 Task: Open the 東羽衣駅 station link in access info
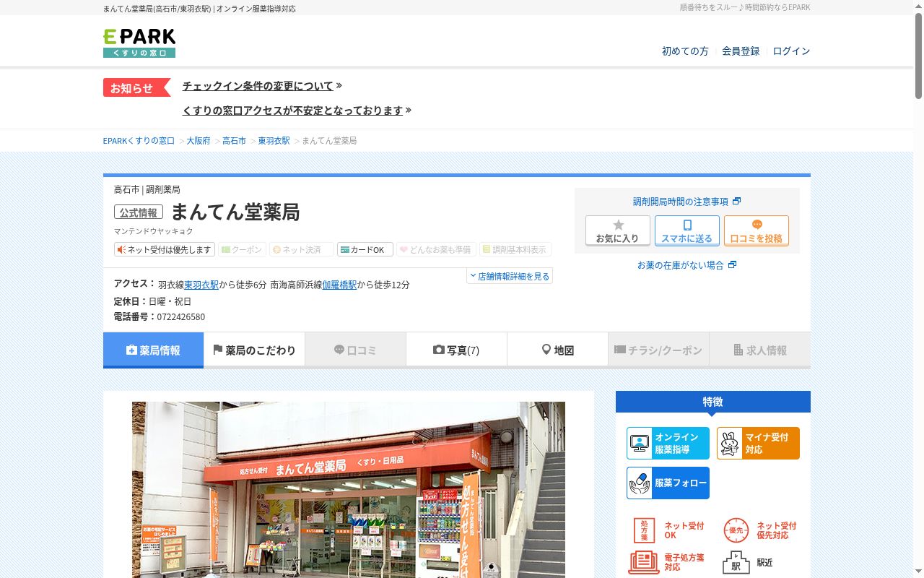pyautogui.click(x=201, y=285)
